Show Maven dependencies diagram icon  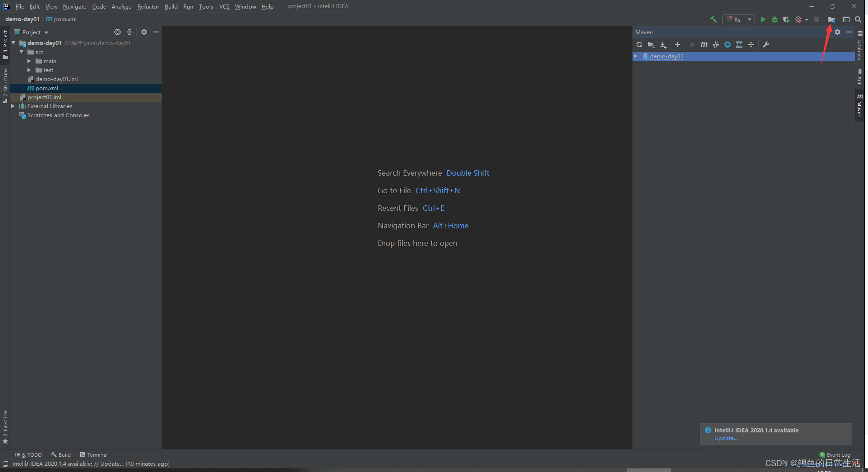pyautogui.click(x=739, y=45)
